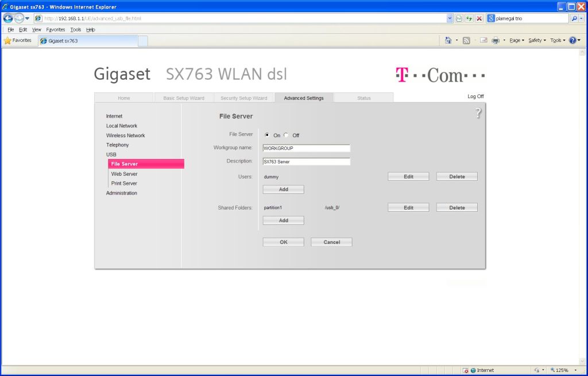Click the blank New Tab button
588x376 pixels.
click(x=143, y=41)
